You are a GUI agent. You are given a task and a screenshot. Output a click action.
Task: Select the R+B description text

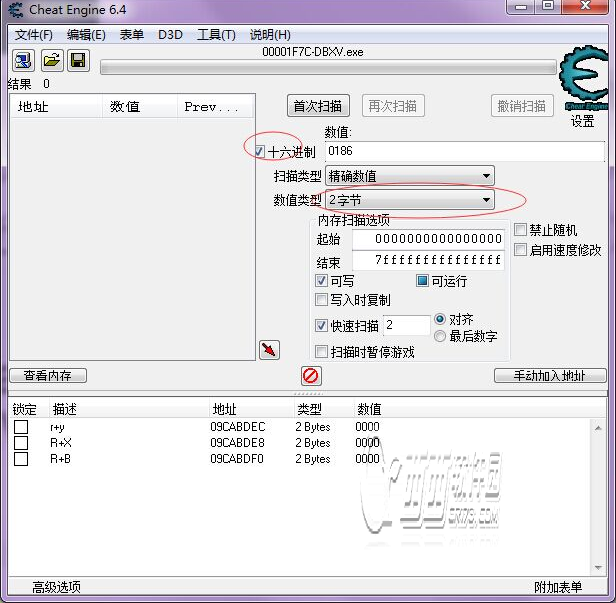[60, 459]
